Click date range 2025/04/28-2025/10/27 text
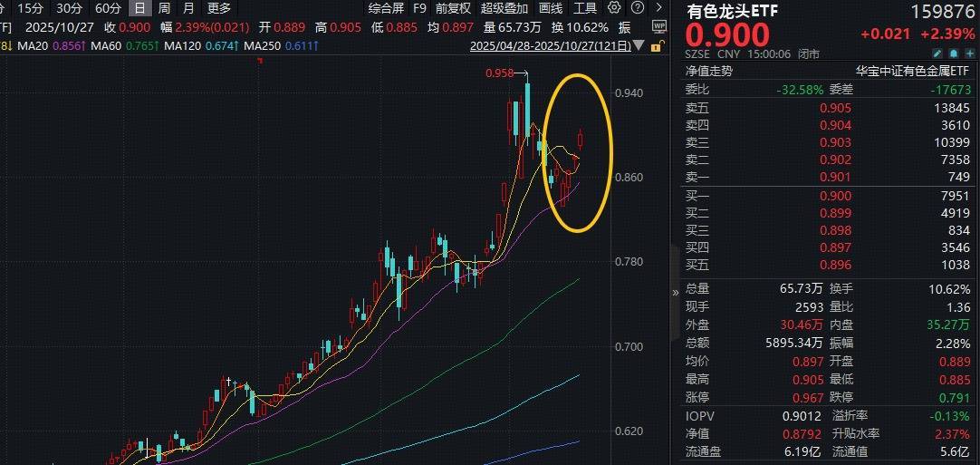This screenshot has height=465, width=980. coord(550,45)
